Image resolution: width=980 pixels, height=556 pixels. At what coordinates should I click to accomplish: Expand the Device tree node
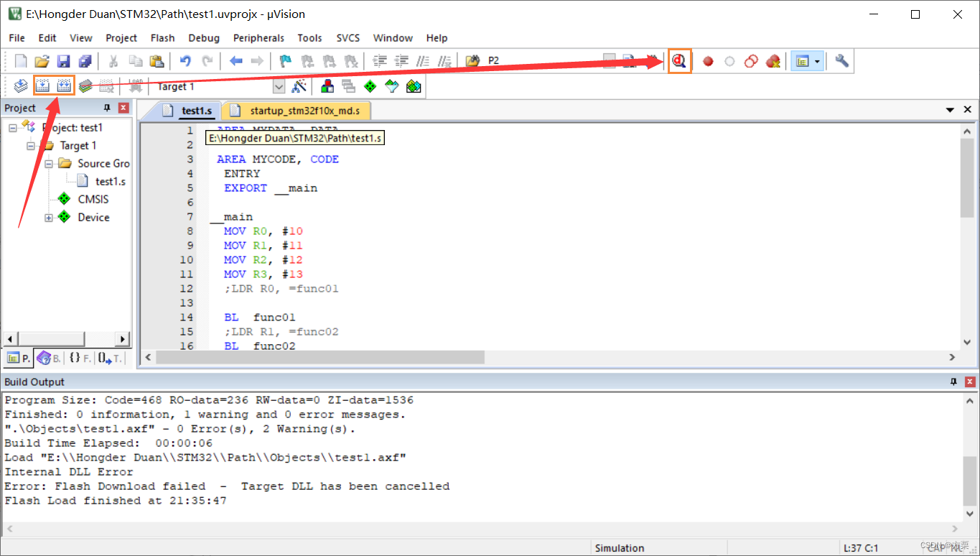point(49,217)
